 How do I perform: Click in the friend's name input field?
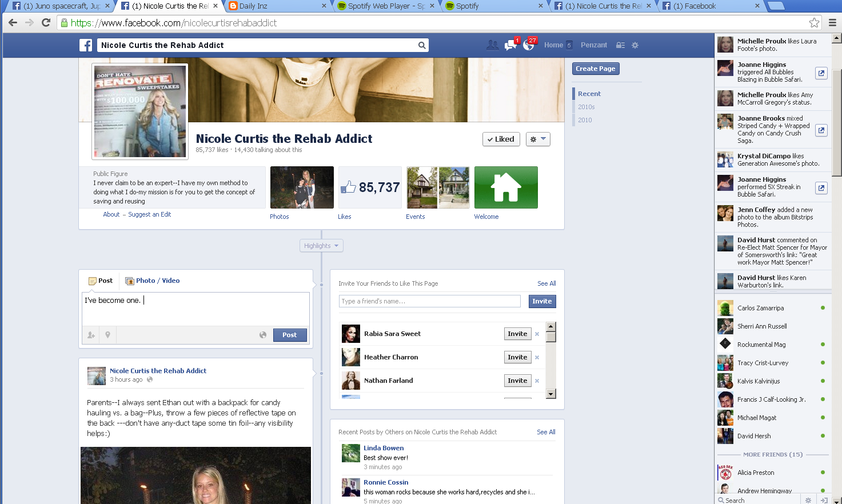point(430,301)
